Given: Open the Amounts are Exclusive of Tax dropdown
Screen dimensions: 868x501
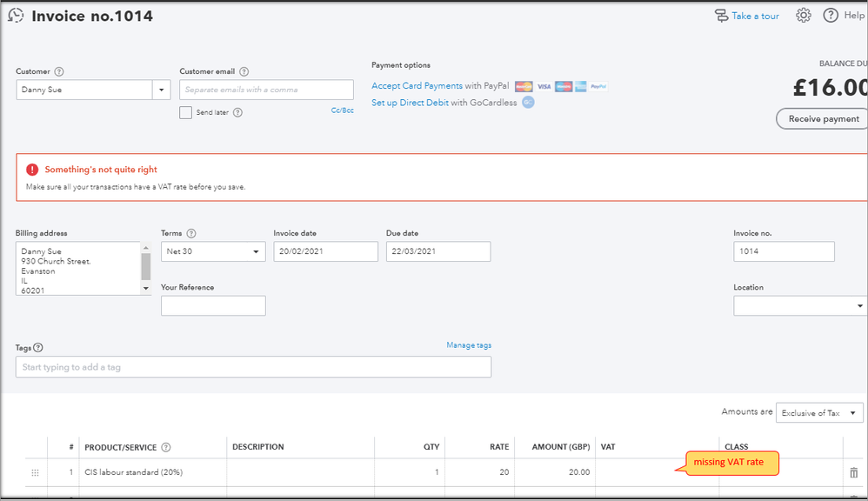Looking at the screenshot, I should point(819,413).
